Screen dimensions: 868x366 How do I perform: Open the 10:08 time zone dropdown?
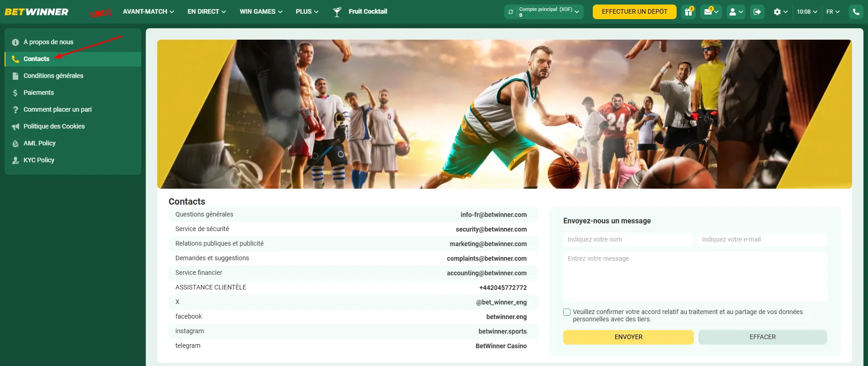[807, 12]
